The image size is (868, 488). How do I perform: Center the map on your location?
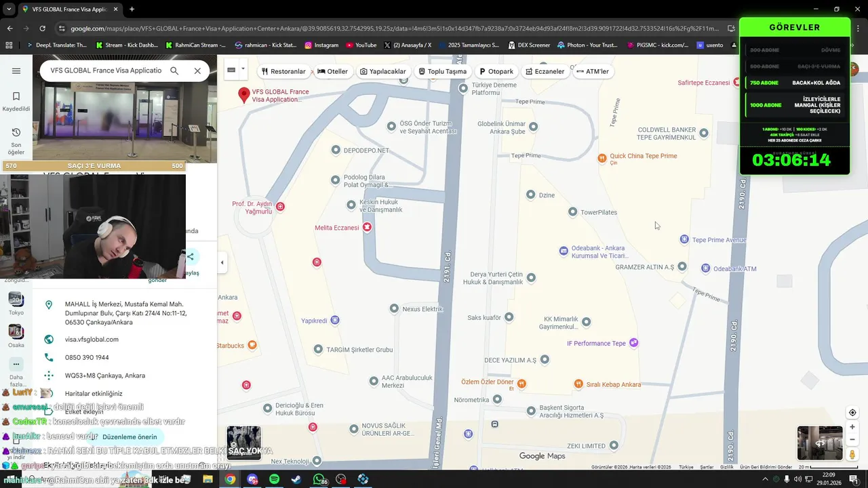[x=852, y=413]
